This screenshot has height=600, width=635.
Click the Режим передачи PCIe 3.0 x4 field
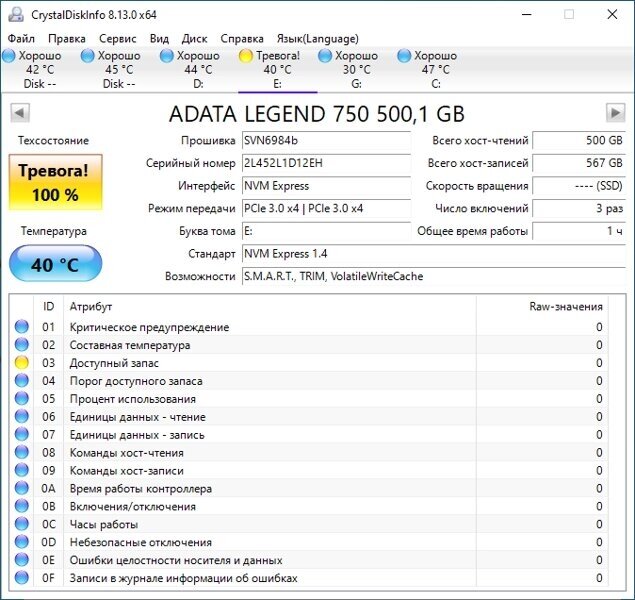(x=326, y=209)
